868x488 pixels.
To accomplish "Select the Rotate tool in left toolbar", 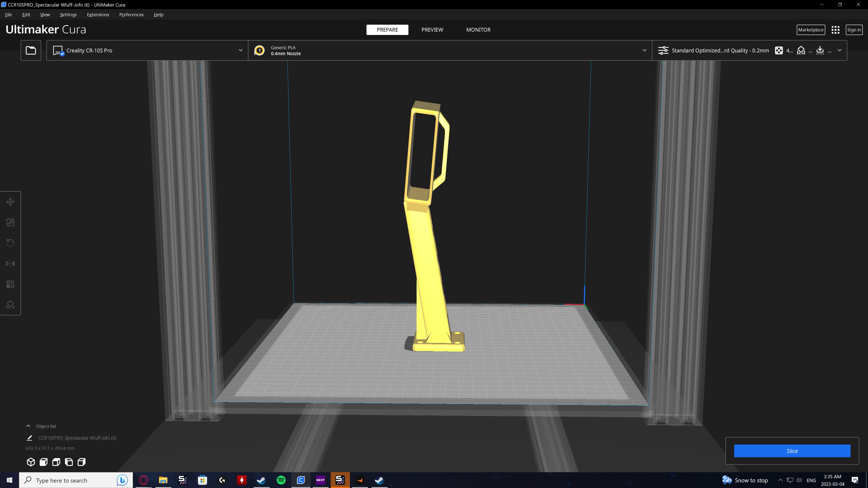I will click(x=10, y=243).
